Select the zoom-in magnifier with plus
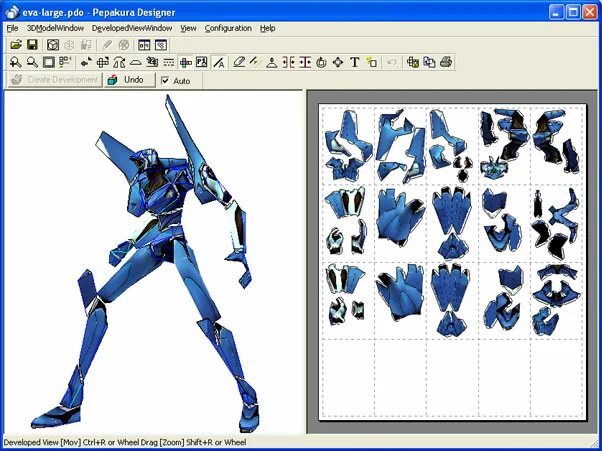Screen dimensions: 602x451 tap(16, 62)
